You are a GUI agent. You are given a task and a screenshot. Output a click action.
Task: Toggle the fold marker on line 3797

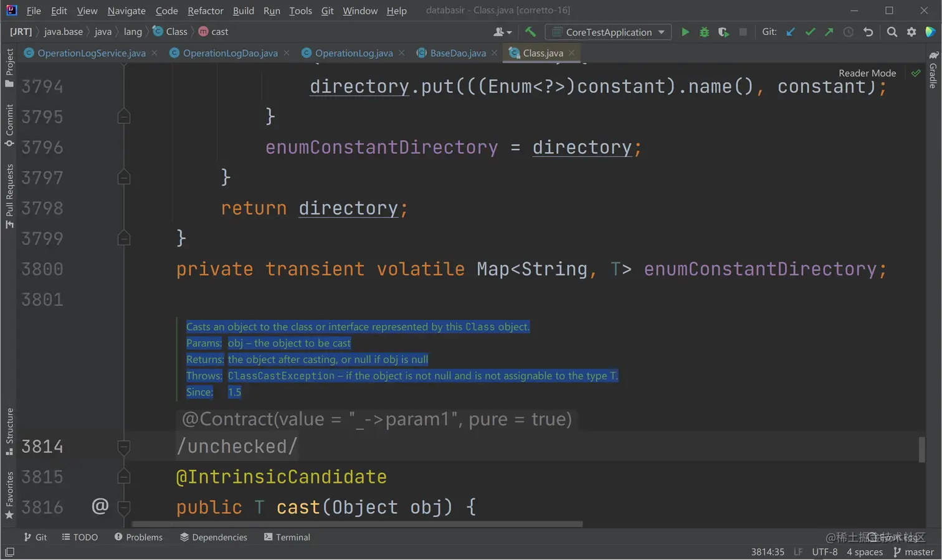tap(124, 178)
